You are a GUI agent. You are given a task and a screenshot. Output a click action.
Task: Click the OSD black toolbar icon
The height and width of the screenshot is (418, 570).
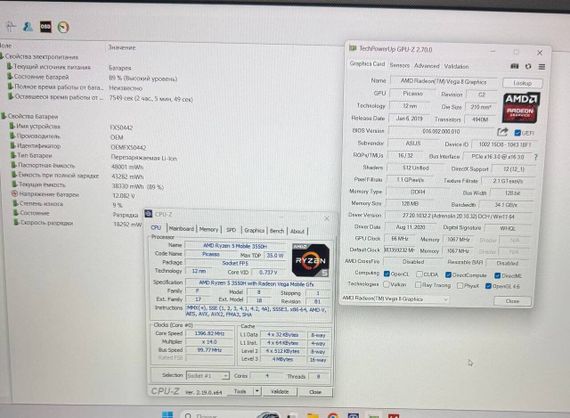click(45, 27)
